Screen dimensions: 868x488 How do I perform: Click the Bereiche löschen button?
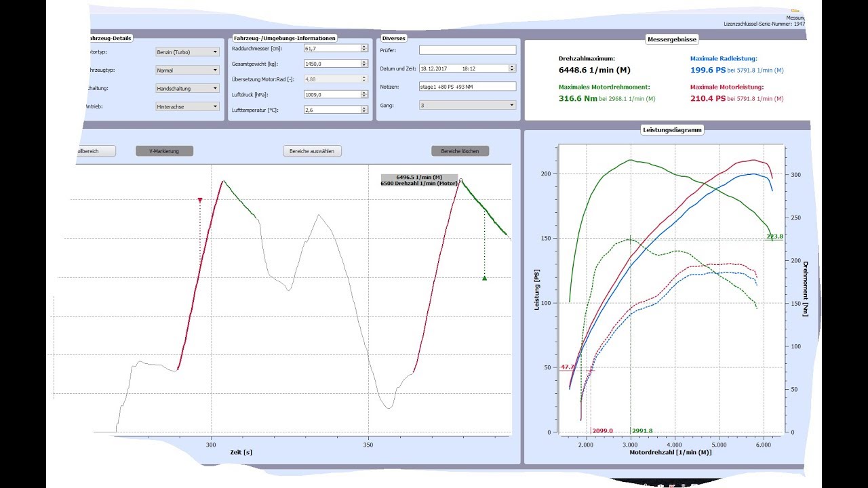(460, 151)
